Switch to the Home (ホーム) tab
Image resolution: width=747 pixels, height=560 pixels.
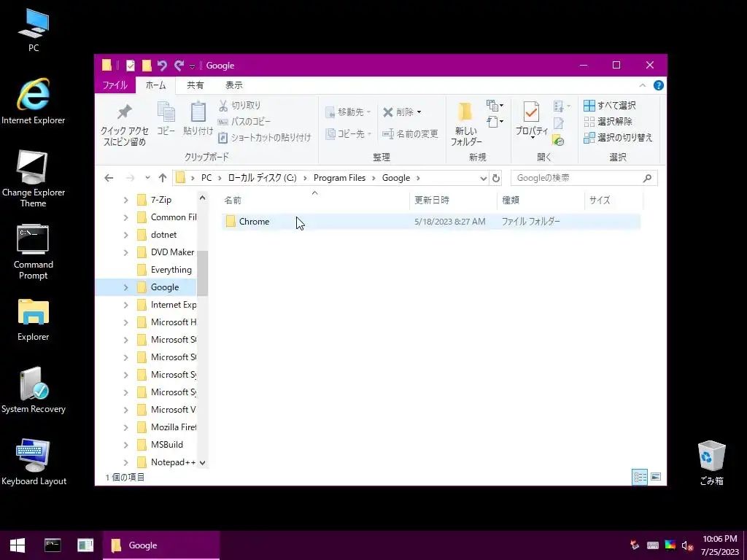pos(156,85)
